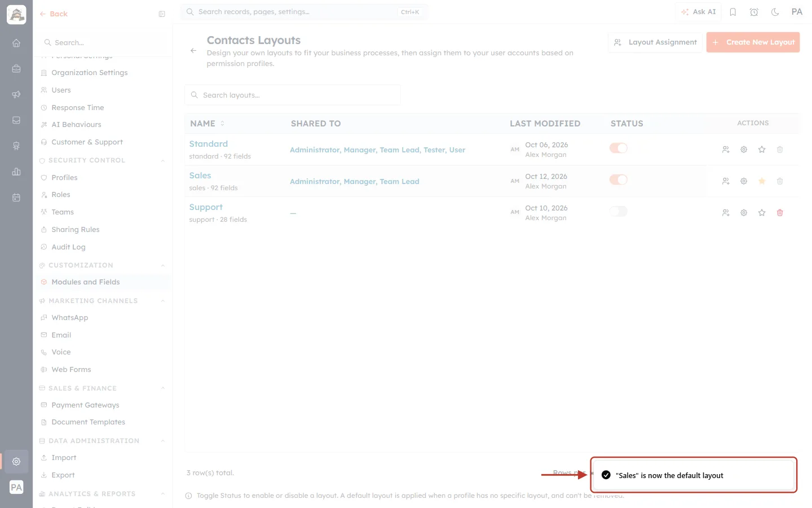Delete the Support layout trash icon
Screen dimensions: 812x508
(x=780, y=213)
